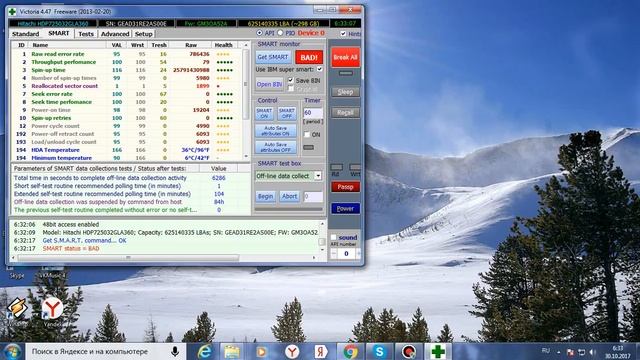The image size is (640, 360).
Task: Click the Victoria green cross title bar icon
Action: click(13, 11)
